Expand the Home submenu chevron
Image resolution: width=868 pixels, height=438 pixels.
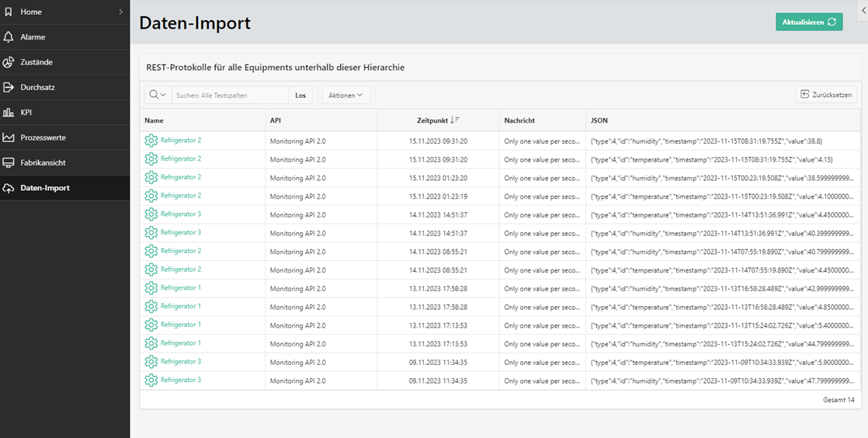pyautogui.click(x=120, y=12)
